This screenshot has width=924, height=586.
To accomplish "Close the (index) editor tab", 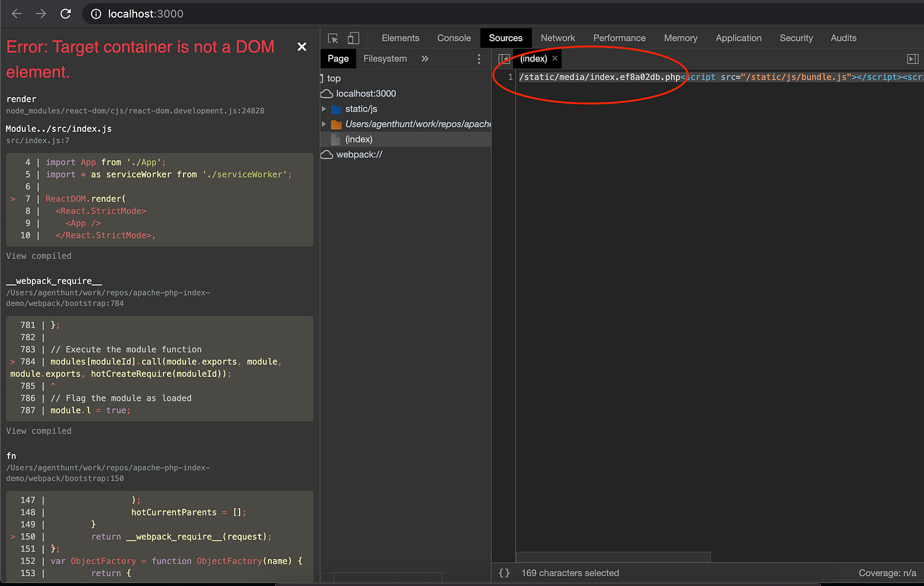I will click(555, 59).
